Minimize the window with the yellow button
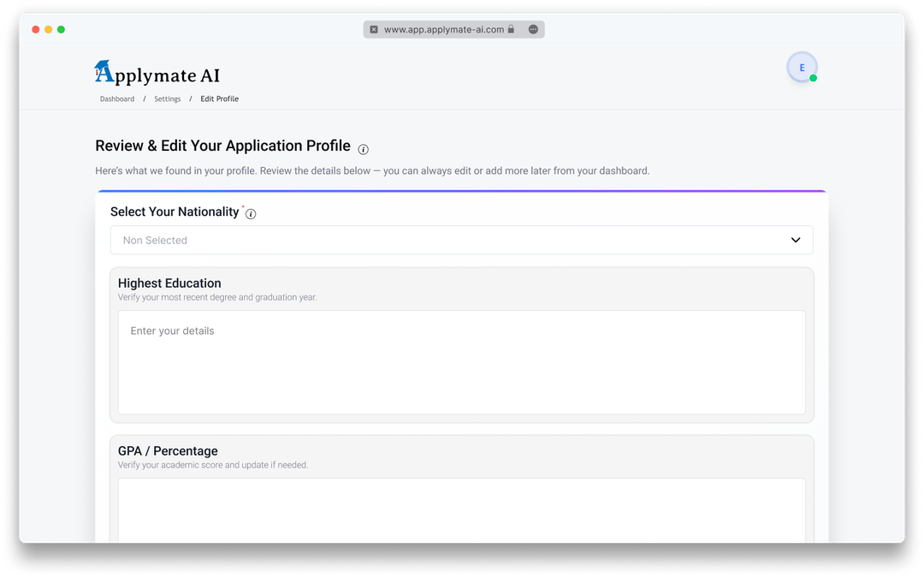 [x=49, y=29]
